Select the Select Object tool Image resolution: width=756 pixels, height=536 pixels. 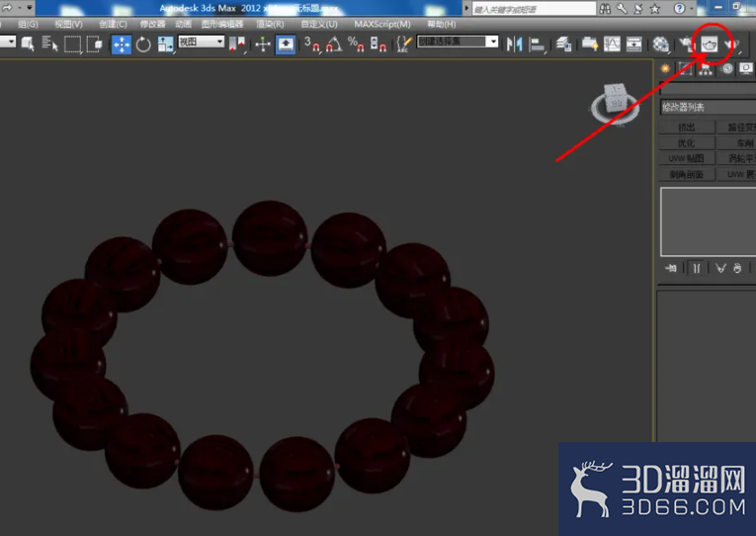click(28, 44)
